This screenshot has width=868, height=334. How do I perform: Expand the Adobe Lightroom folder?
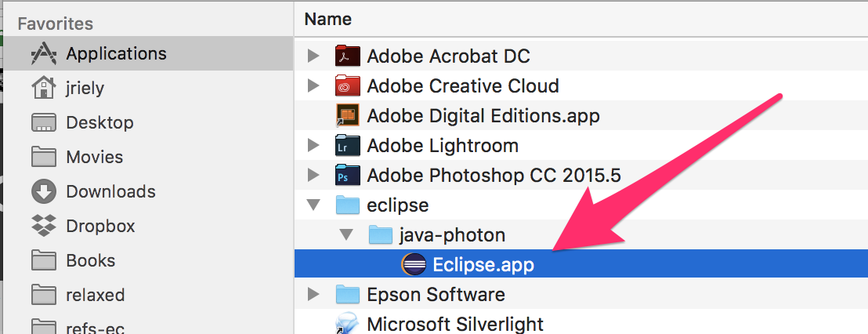[x=314, y=146]
